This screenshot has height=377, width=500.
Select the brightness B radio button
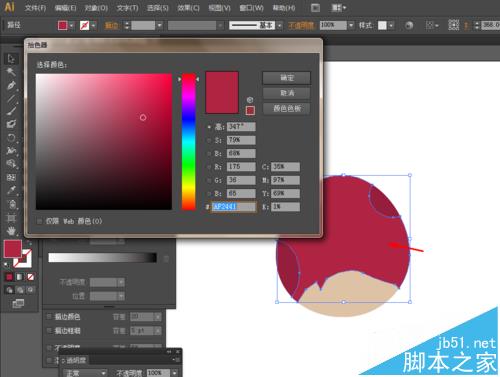[209, 154]
